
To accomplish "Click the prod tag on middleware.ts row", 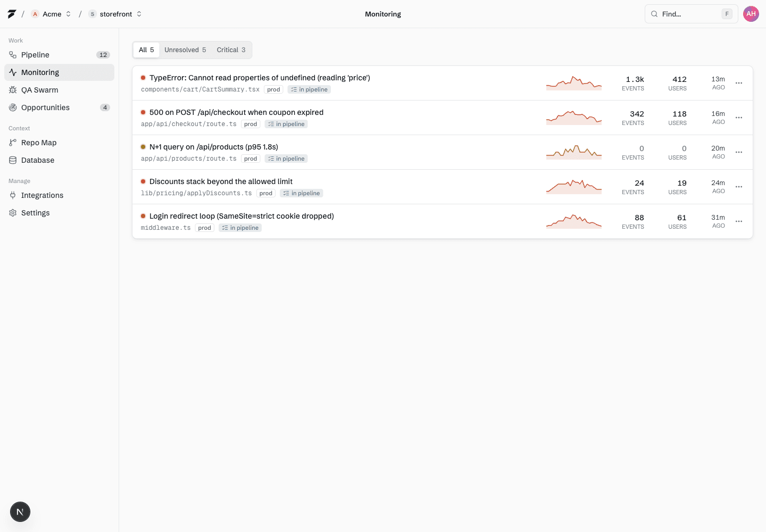I will click(205, 228).
